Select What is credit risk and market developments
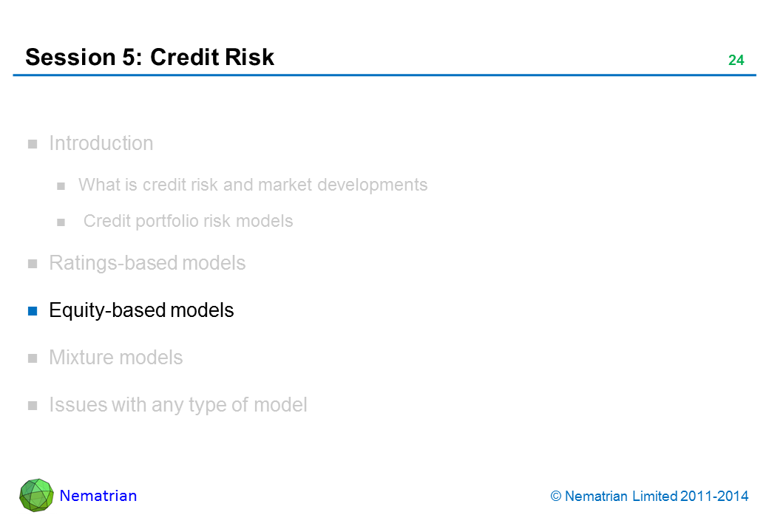The width and height of the screenshot is (769, 532). (253, 185)
